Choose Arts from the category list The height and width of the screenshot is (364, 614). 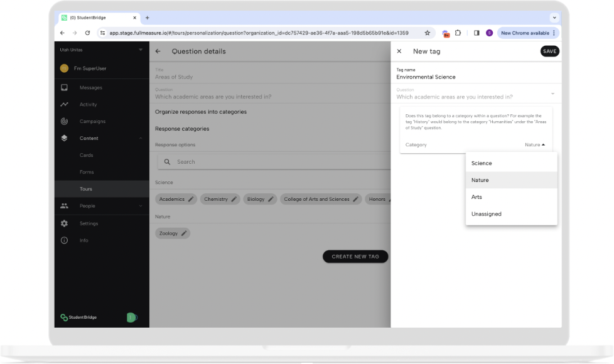coord(511,197)
